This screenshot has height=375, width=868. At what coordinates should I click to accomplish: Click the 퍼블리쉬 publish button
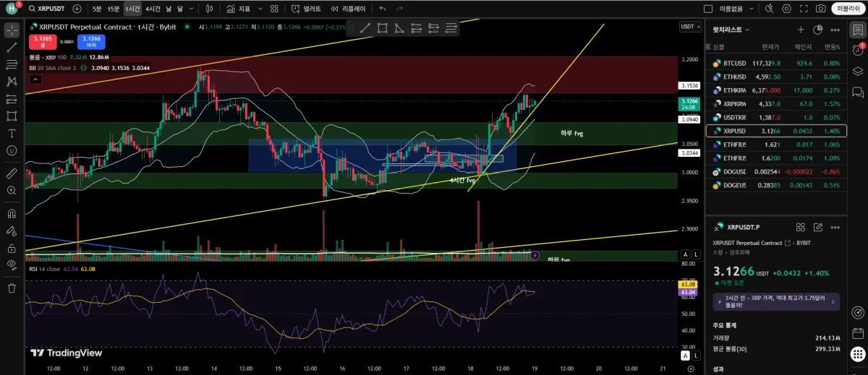coord(847,9)
